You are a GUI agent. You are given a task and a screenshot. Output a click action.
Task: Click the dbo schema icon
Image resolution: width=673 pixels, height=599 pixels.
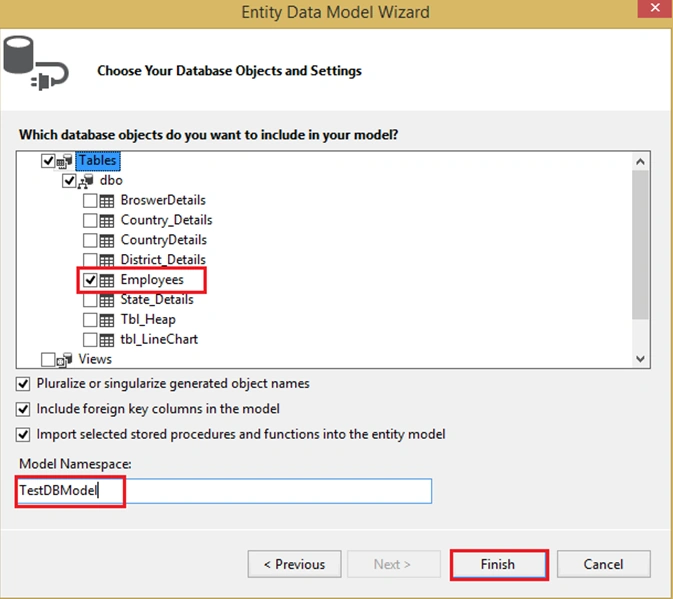(86, 181)
